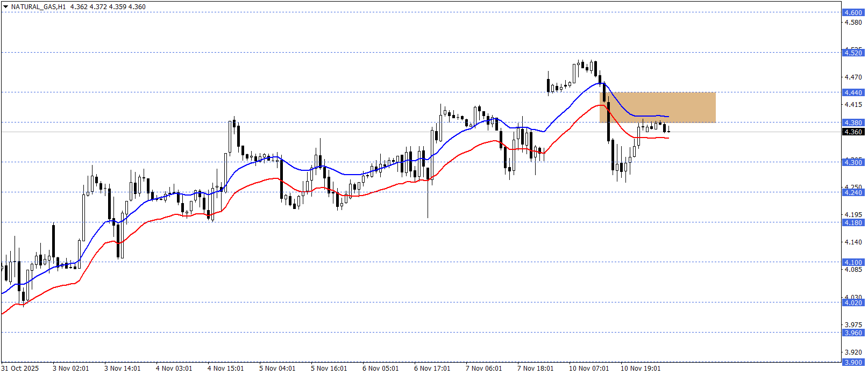Select the 4.240 level label
The height and width of the screenshot is (375, 868).
[x=853, y=192]
